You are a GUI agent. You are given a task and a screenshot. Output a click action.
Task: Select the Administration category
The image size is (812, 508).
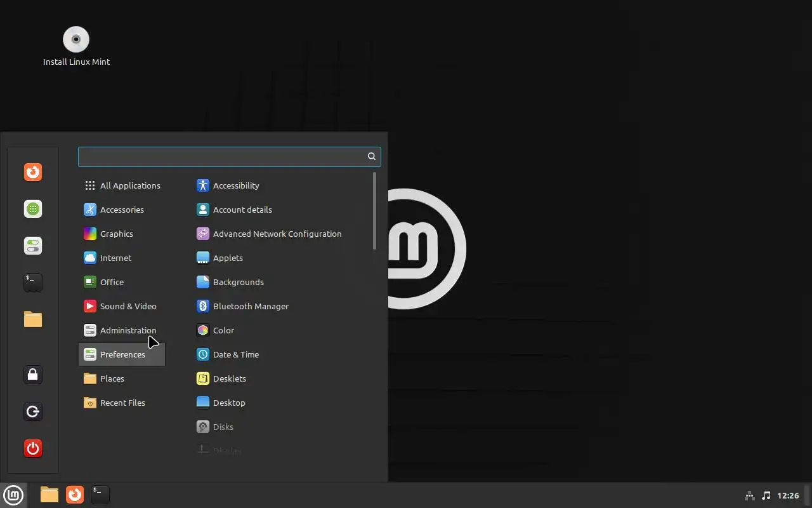[x=122, y=330]
